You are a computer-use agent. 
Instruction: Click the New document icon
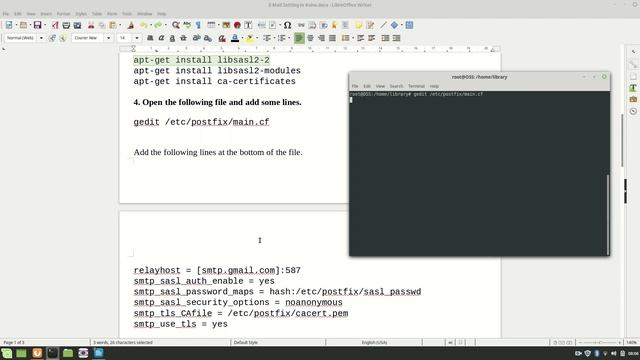[9, 25]
